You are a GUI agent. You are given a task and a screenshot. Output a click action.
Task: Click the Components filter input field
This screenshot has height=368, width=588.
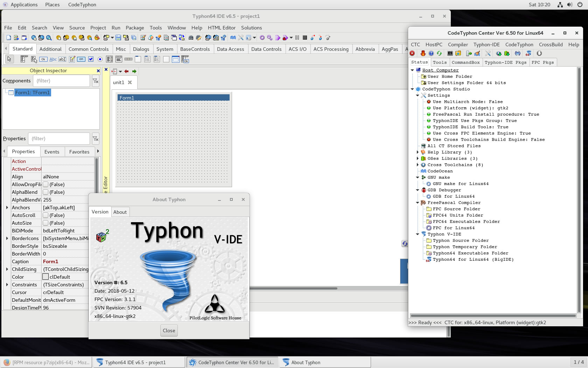coord(62,81)
